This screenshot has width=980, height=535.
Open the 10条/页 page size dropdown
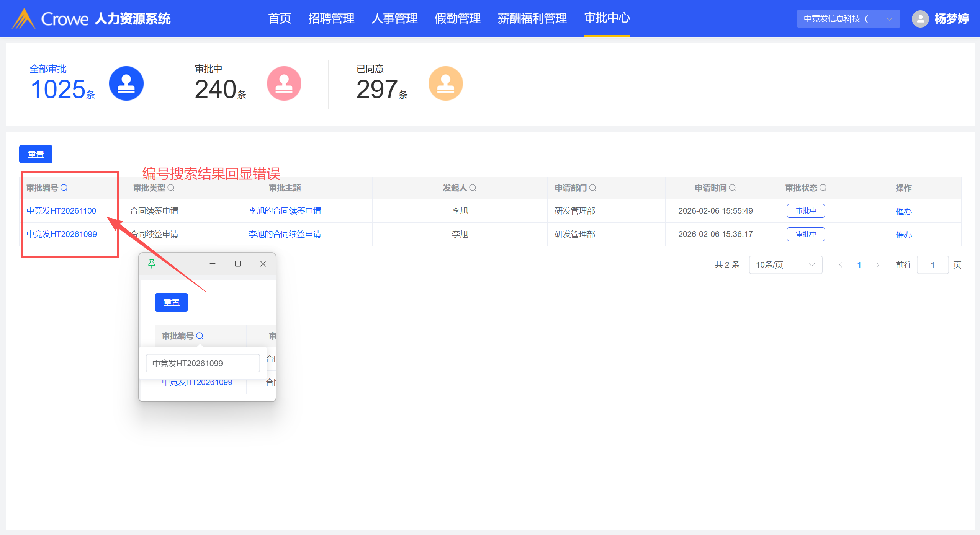(x=785, y=265)
